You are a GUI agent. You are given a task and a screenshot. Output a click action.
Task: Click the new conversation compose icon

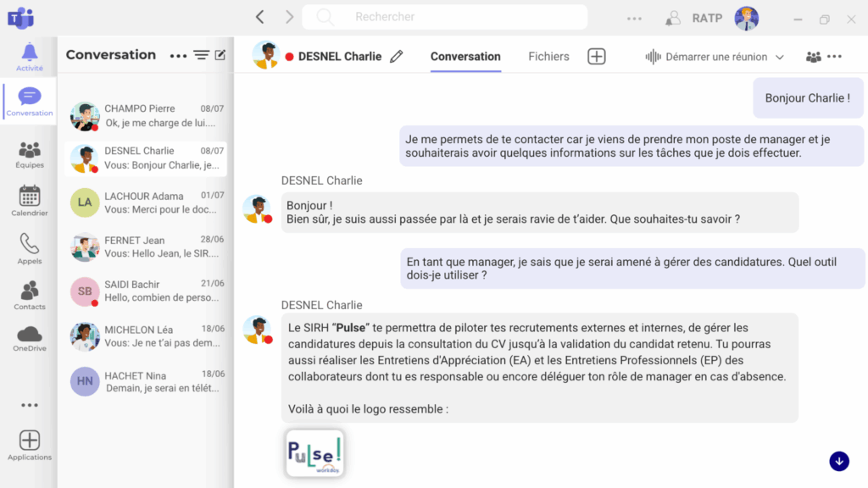[x=220, y=55]
